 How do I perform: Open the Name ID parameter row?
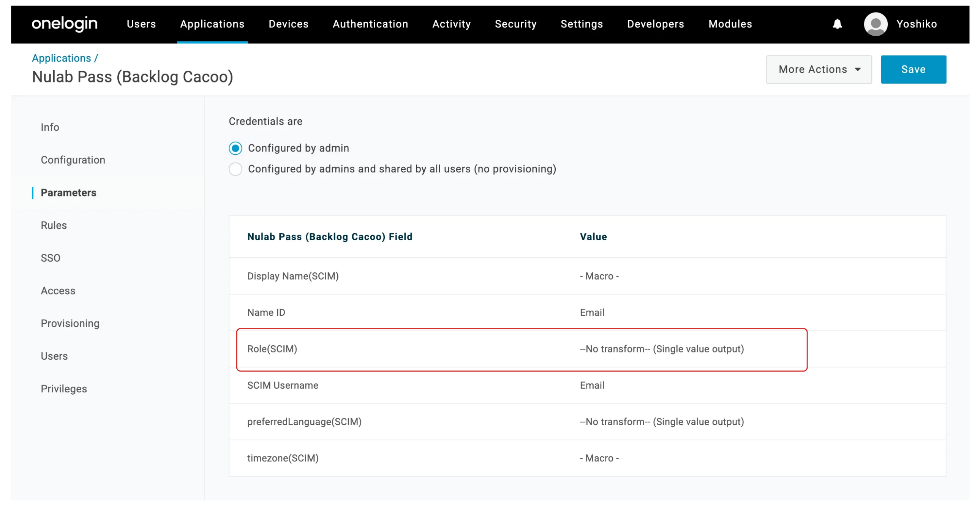tap(587, 313)
